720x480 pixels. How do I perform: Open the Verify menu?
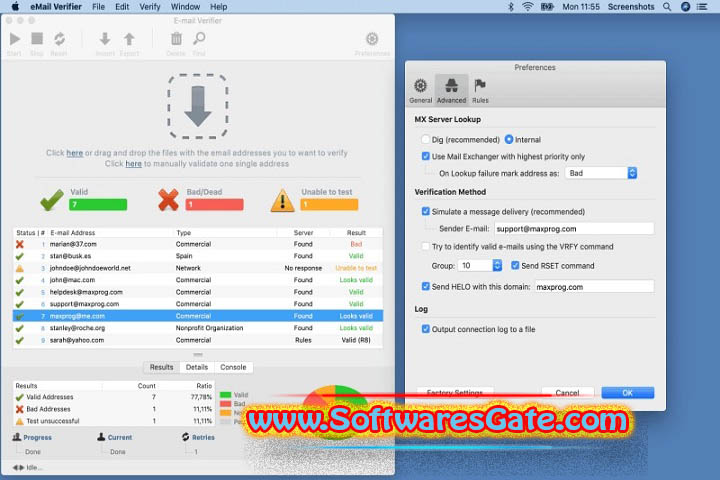150,7
